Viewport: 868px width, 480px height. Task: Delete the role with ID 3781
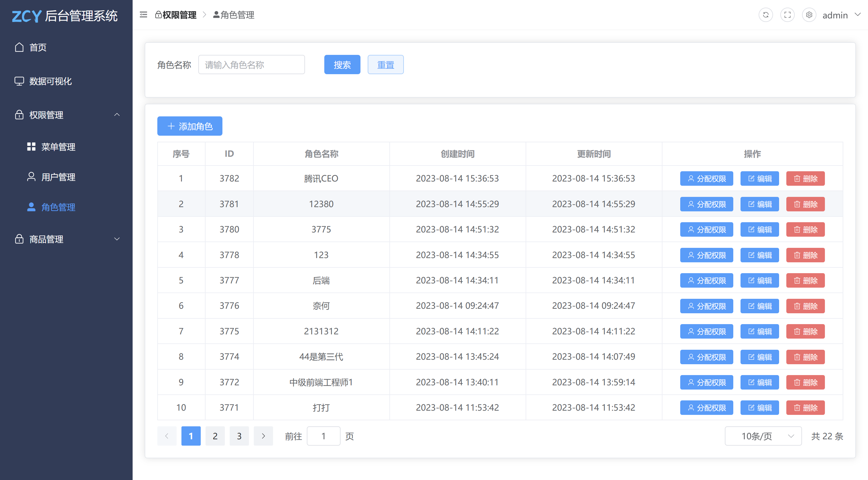coord(805,204)
